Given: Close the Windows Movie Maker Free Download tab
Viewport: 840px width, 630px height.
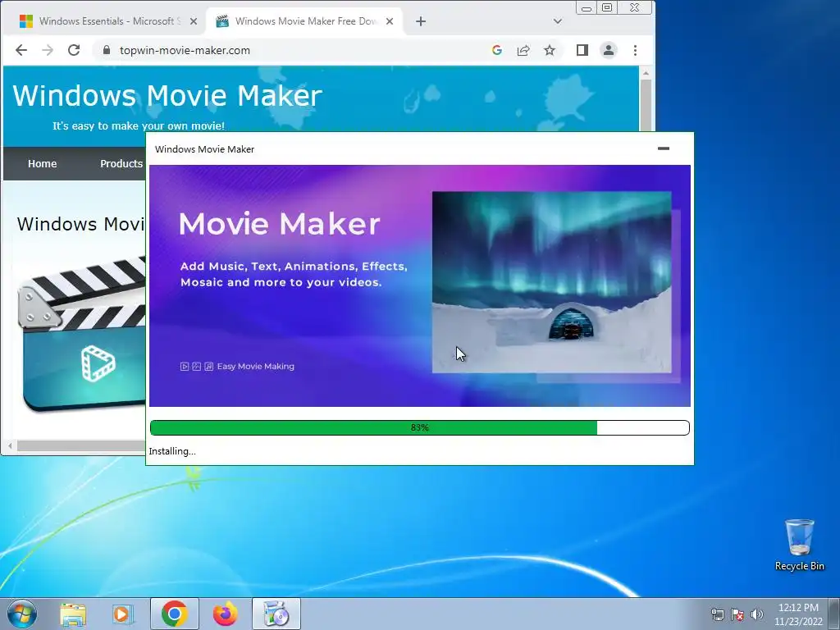Looking at the screenshot, I should (390, 21).
